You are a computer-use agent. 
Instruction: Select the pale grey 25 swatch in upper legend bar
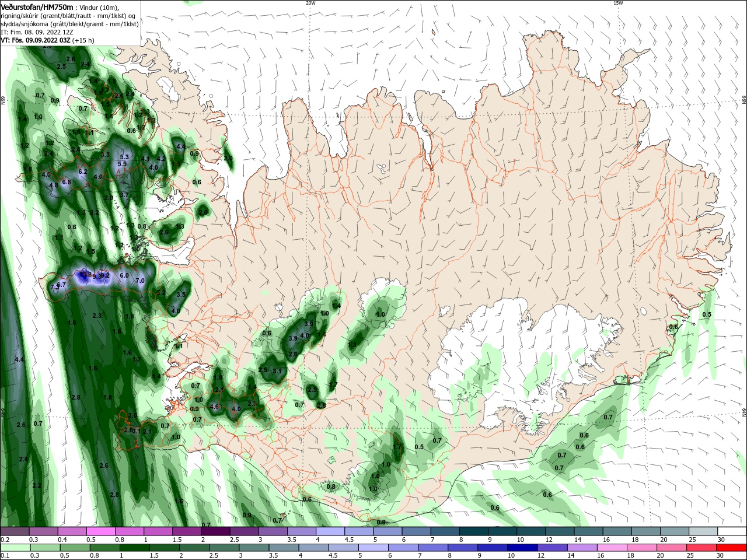pyautogui.click(x=704, y=531)
